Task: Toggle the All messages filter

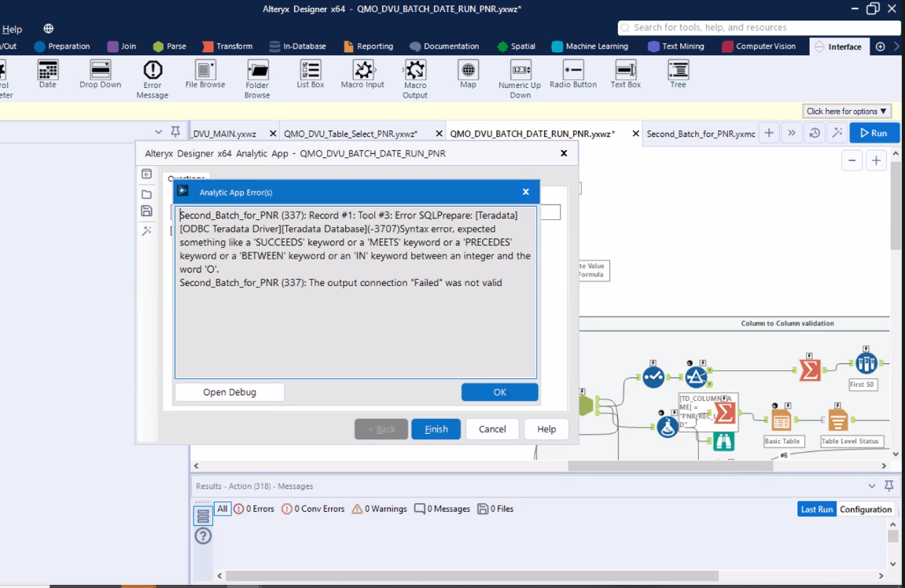Action: (222, 509)
